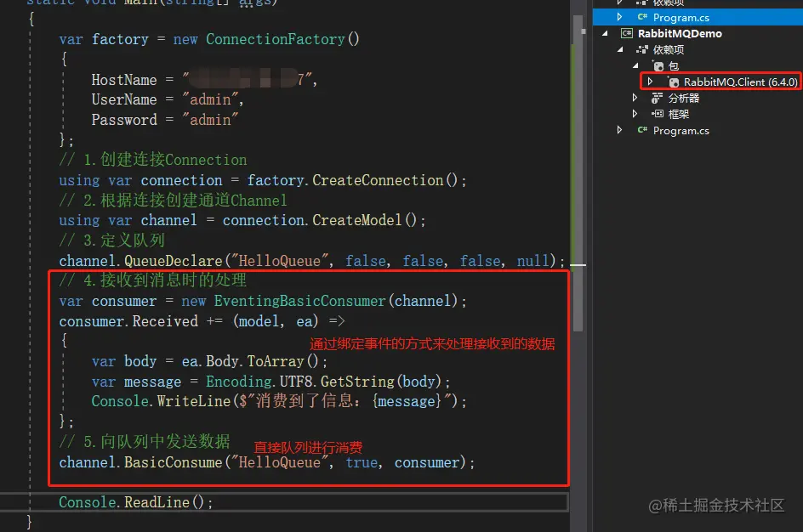Collapse the 包 packages node
Viewport: 803px width, 532px height.
[635, 66]
